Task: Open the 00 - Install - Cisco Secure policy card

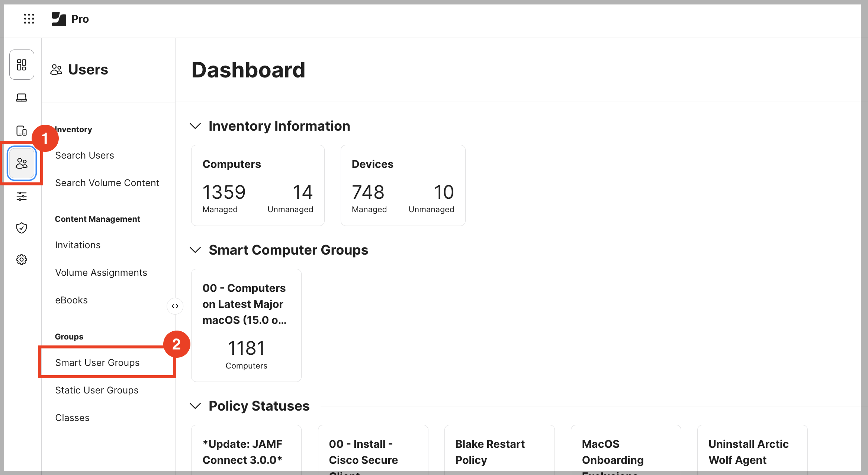Action: [373, 450]
